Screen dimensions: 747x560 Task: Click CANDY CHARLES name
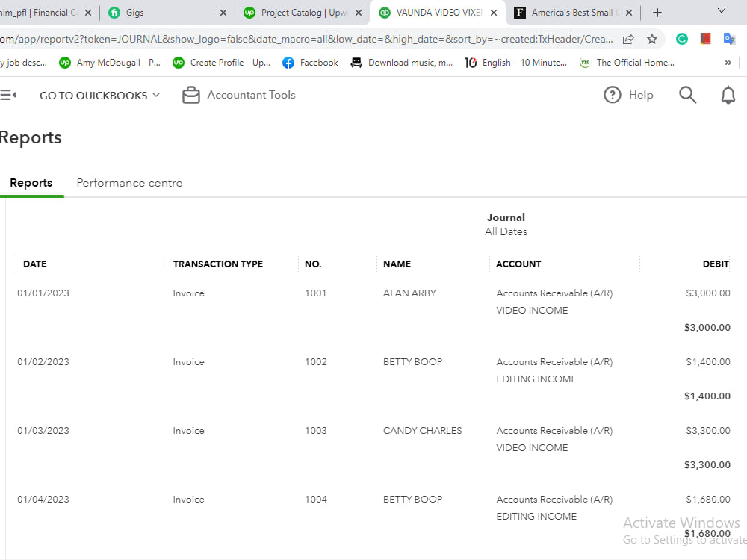coord(423,431)
